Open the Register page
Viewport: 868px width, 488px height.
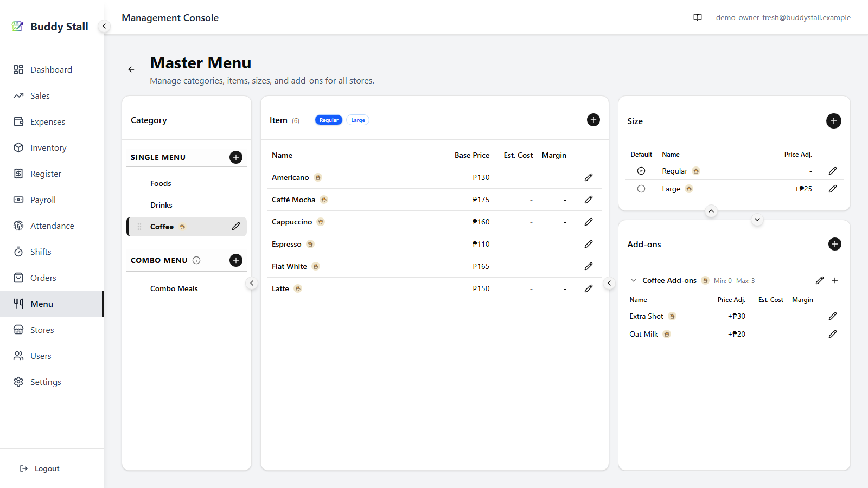52,174
